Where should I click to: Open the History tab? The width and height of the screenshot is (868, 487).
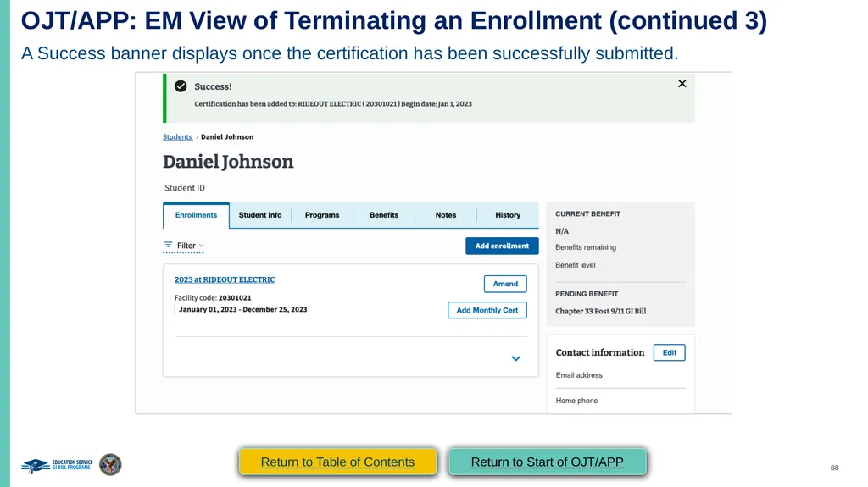tap(508, 215)
